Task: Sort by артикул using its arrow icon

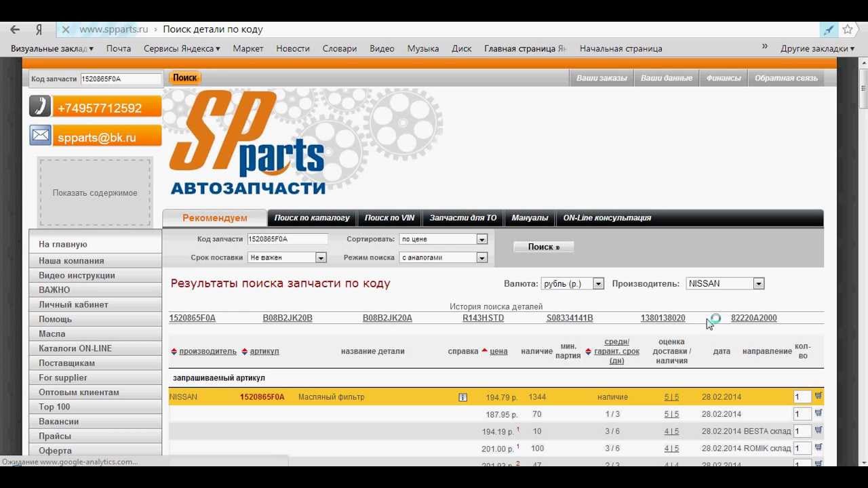Action: point(245,351)
